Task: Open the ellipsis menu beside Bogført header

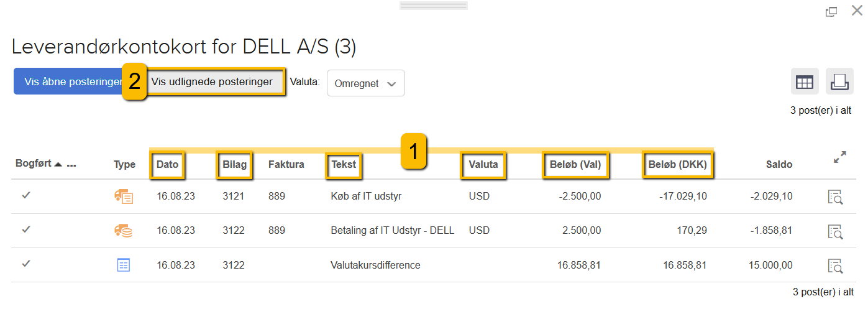Action: (x=71, y=165)
